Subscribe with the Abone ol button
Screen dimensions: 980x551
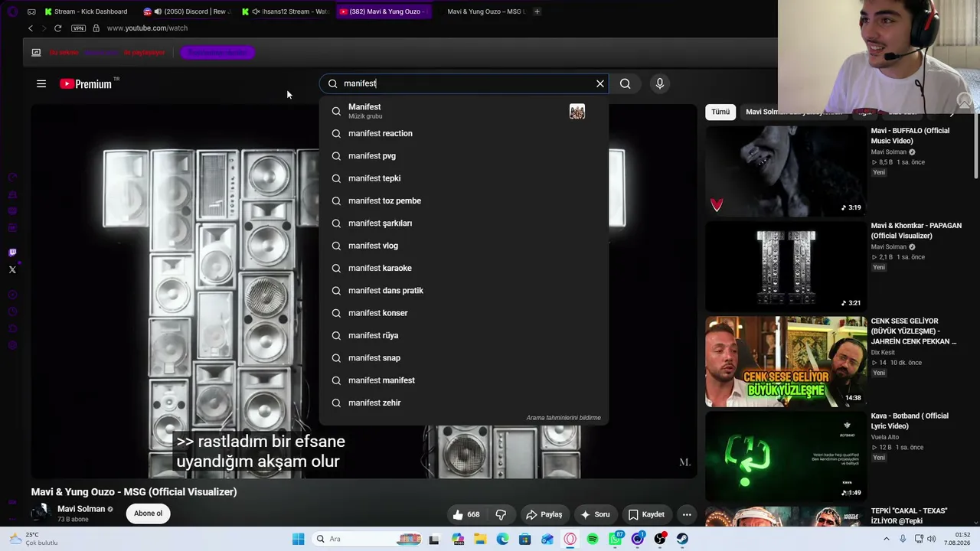click(x=149, y=514)
